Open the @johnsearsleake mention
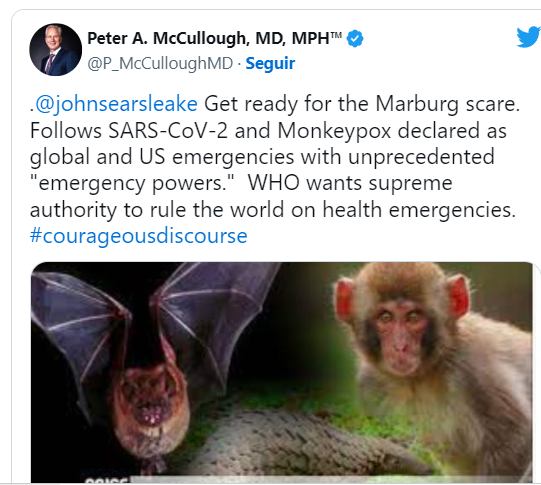This screenshot has height=485, width=541. point(117,103)
